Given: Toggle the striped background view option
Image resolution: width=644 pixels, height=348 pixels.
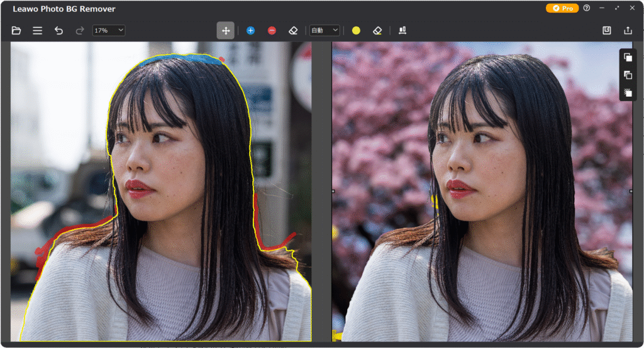Looking at the screenshot, I should click(x=628, y=92).
